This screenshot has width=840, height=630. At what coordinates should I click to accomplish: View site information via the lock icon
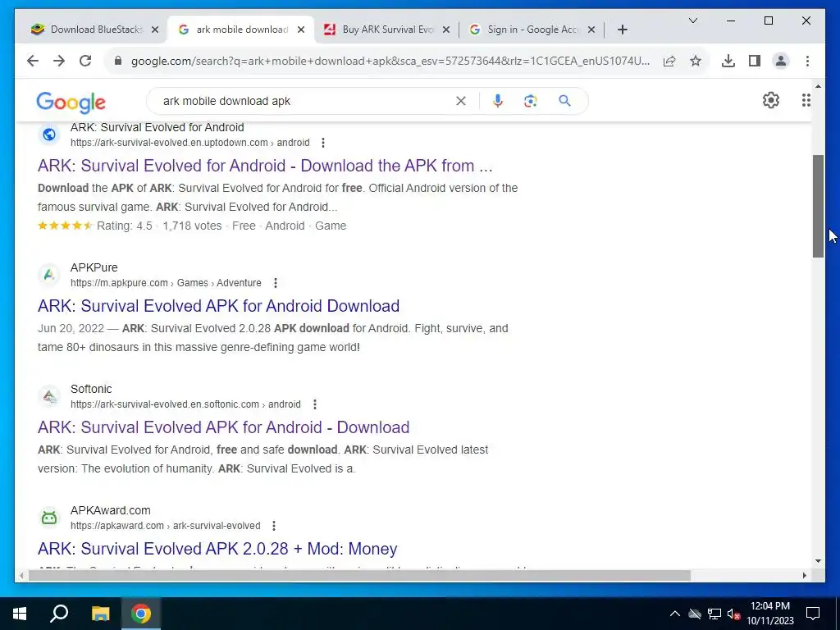click(x=118, y=61)
